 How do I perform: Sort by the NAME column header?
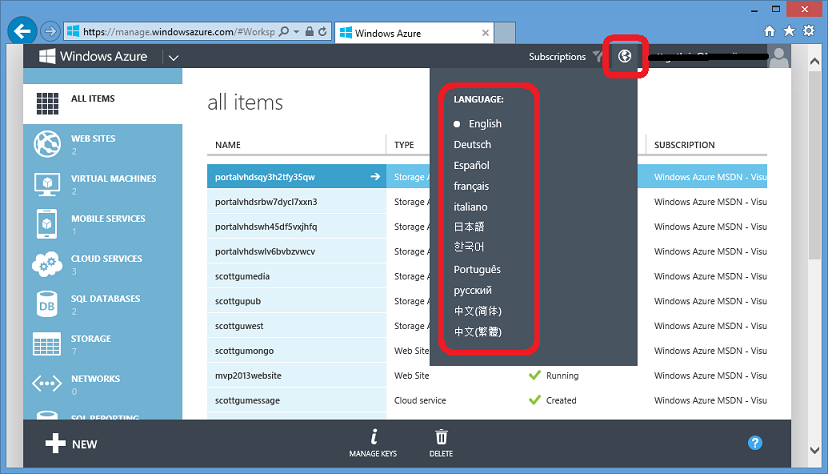click(x=228, y=145)
